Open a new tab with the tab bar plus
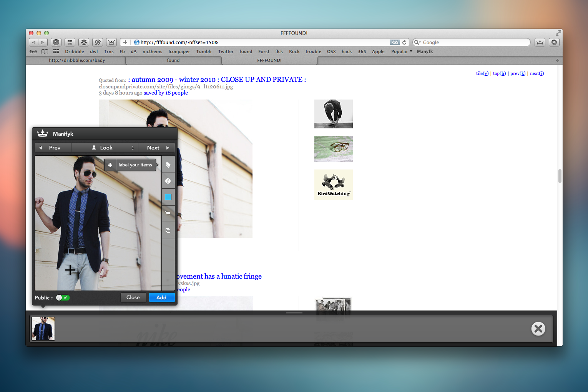The height and width of the screenshot is (392, 588). point(558,60)
